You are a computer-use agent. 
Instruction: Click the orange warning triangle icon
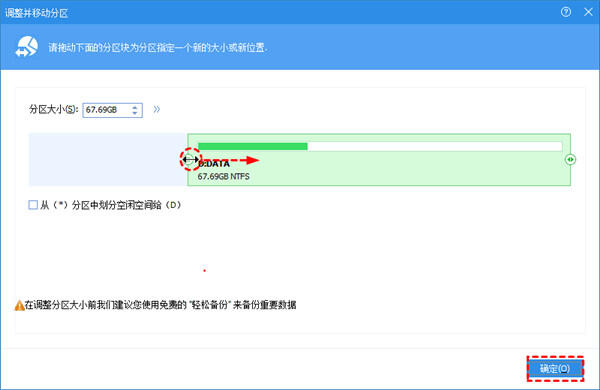click(x=19, y=305)
